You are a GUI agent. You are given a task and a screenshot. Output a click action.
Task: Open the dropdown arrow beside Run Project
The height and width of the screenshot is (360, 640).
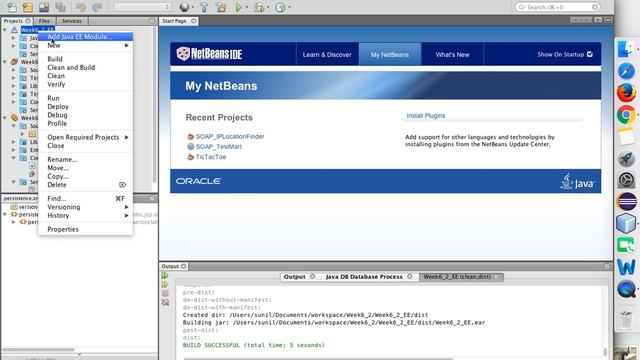(x=247, y=7)
